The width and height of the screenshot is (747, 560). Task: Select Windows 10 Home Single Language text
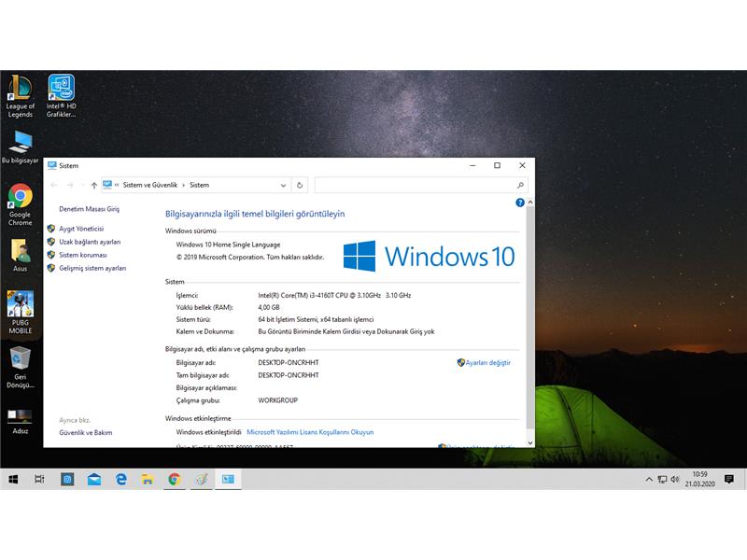point(228,245)
